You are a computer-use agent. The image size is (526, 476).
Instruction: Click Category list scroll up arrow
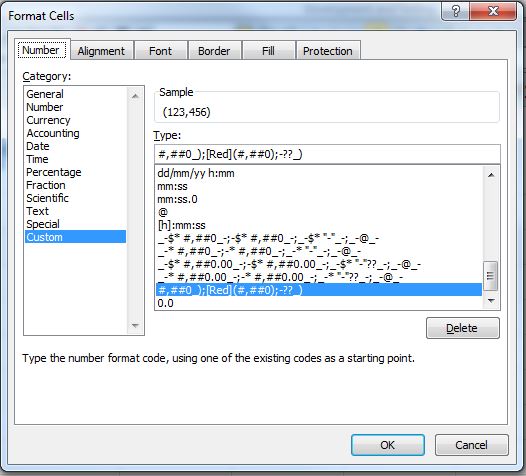(x=135, y=96)
